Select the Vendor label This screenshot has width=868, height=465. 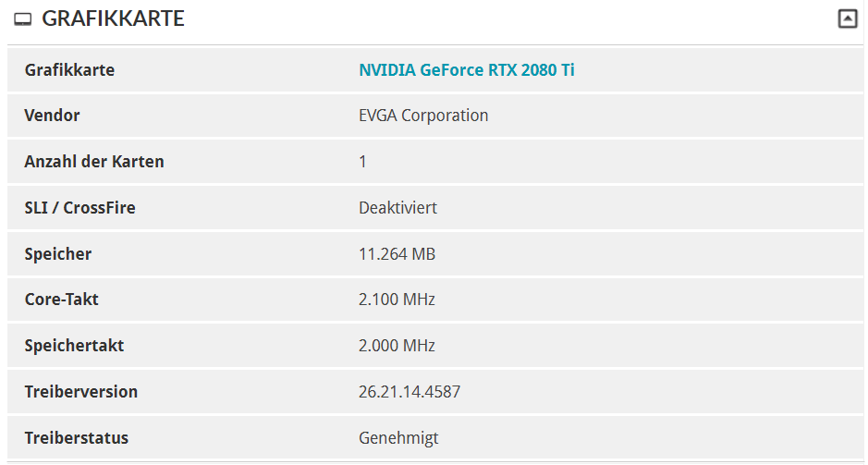pyautogui.click(x=52, y=116)
